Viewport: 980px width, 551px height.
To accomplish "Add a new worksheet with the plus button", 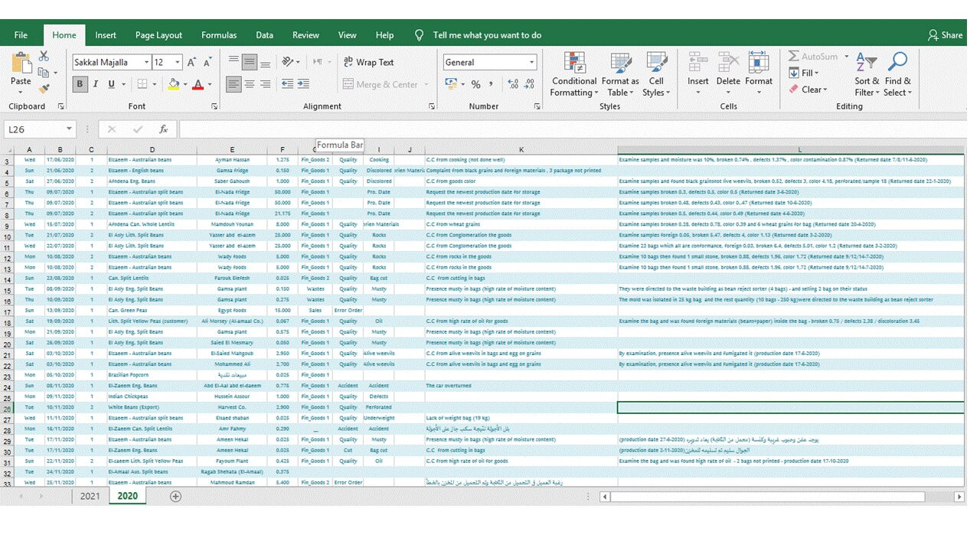I will 175,497.
